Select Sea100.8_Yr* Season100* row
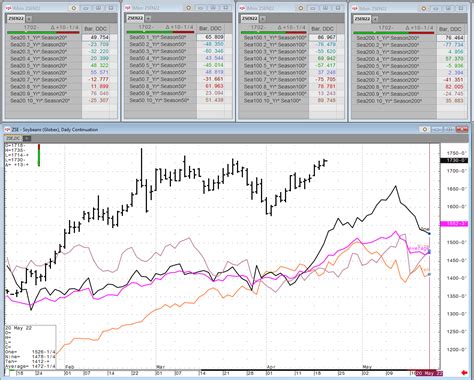 [275, 86]
